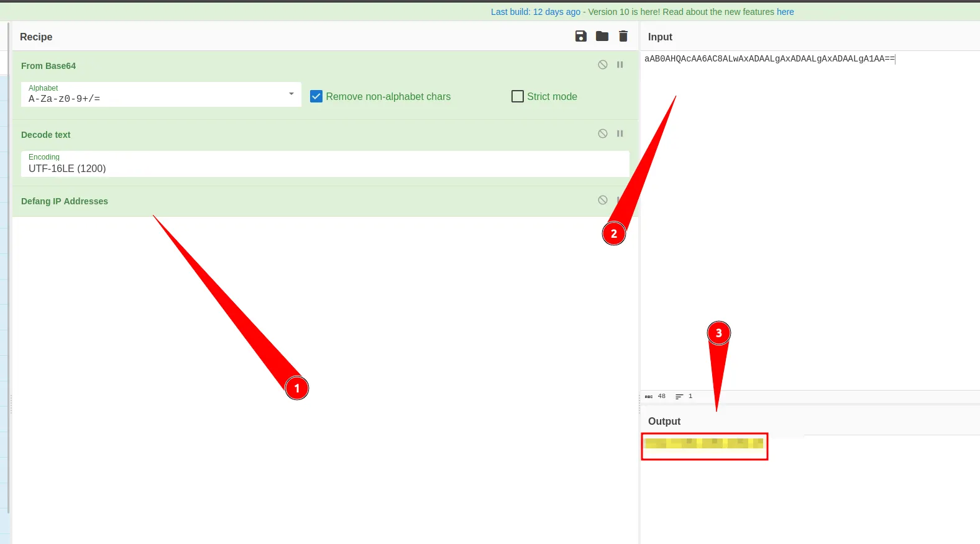Click the Save recipe icon
This screenshot has width=980, height=544.
click(x=580, y=37)
